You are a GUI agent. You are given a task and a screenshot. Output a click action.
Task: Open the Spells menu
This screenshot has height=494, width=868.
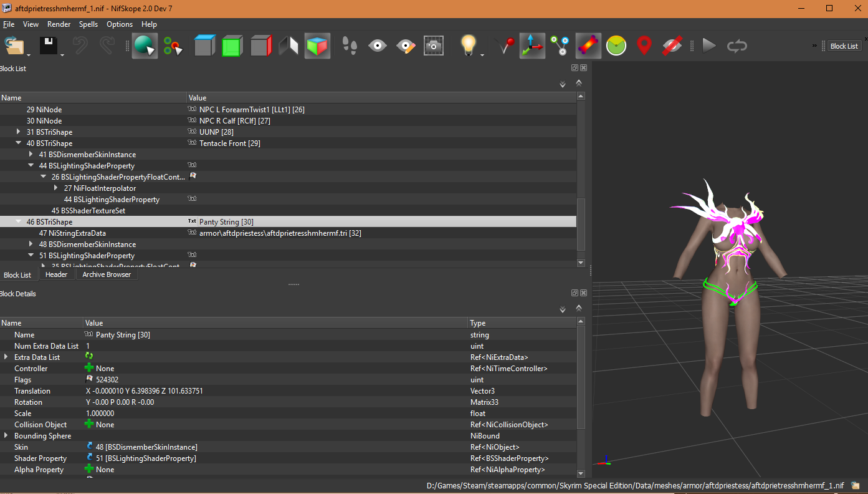[x=88, y=24]
